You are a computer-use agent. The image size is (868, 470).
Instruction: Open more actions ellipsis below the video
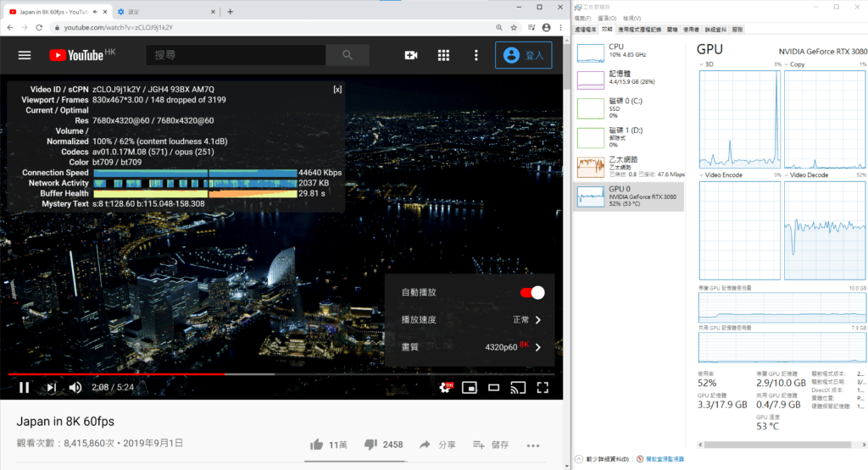[x=533, y=445]
